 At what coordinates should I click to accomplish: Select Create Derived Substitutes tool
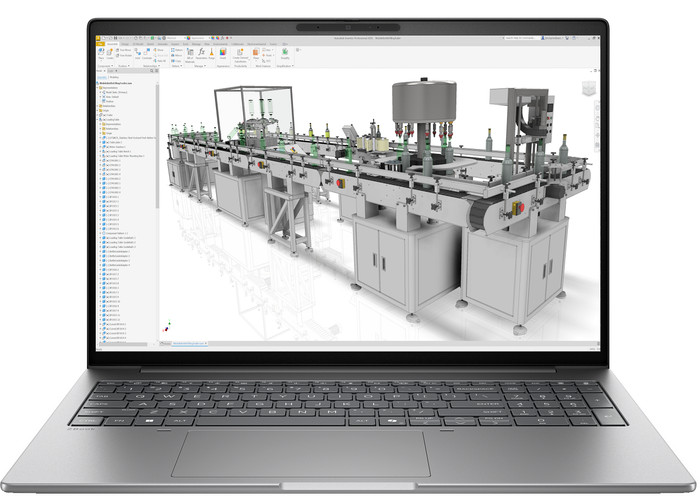coord(240,55)
